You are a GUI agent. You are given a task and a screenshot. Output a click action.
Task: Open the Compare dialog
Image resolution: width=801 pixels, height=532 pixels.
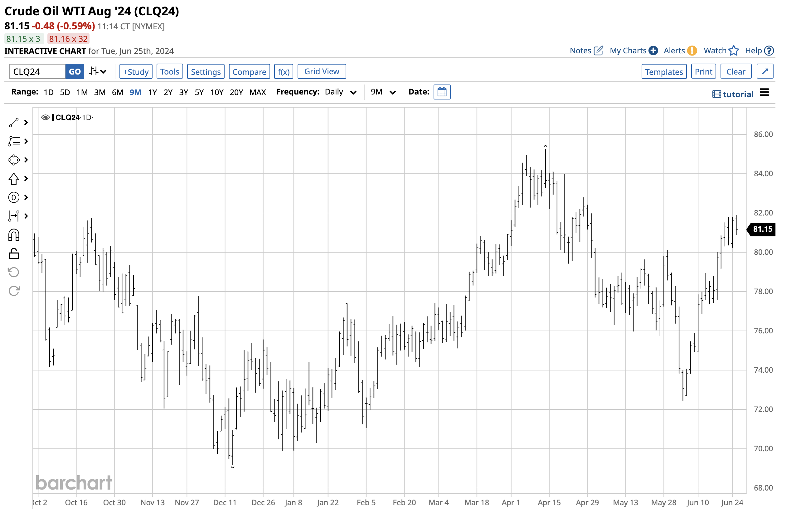[x=249, y=72]
